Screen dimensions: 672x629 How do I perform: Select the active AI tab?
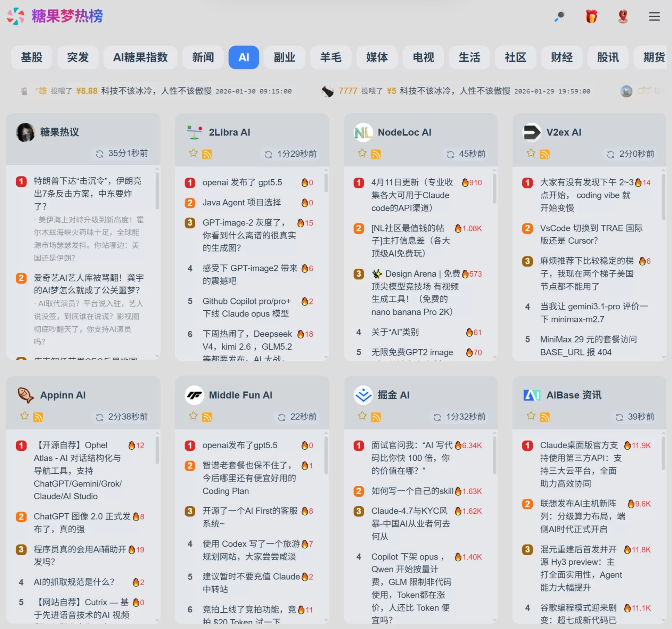tap(244, 57)
